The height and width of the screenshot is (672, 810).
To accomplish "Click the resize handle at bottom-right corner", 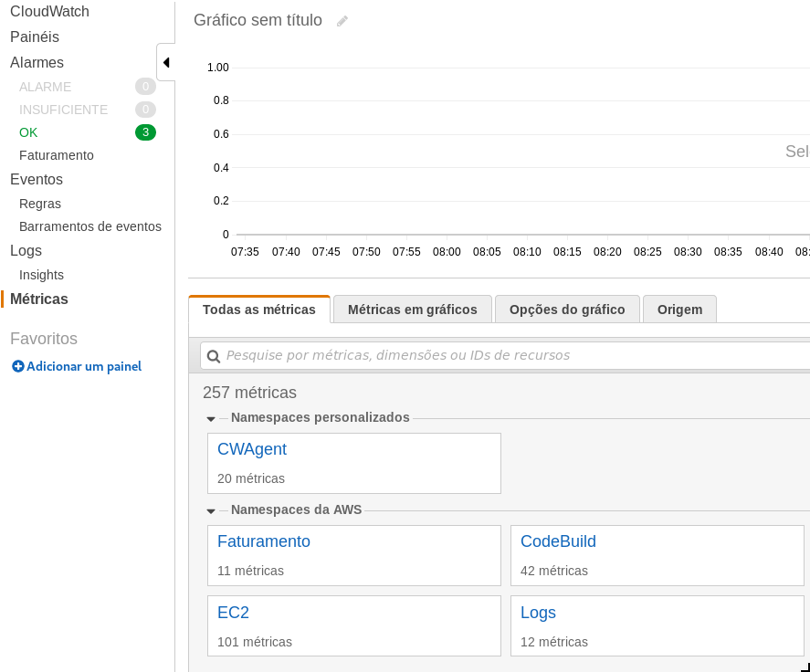I will coord(804,667).
